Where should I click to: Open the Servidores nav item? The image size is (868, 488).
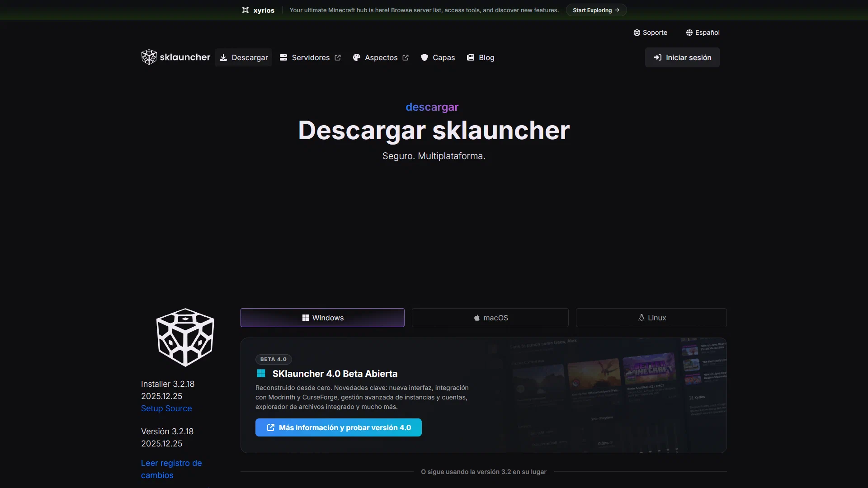point(310,57)
